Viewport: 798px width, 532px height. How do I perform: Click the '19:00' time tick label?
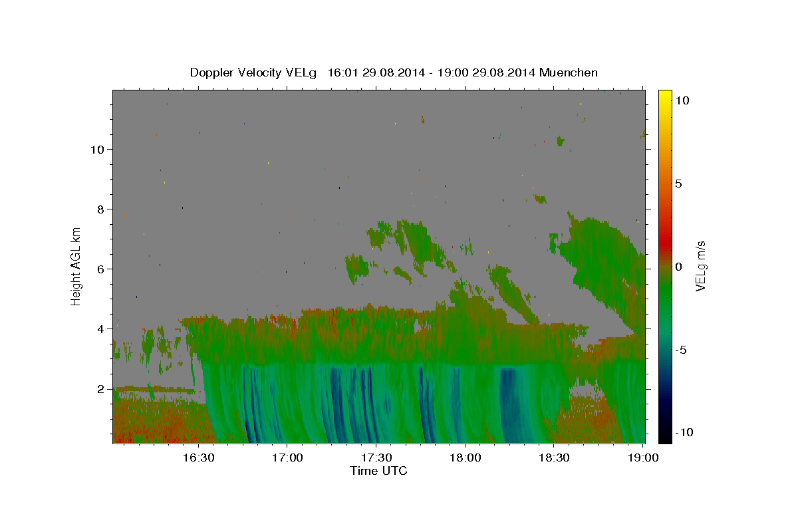[643, 458]
